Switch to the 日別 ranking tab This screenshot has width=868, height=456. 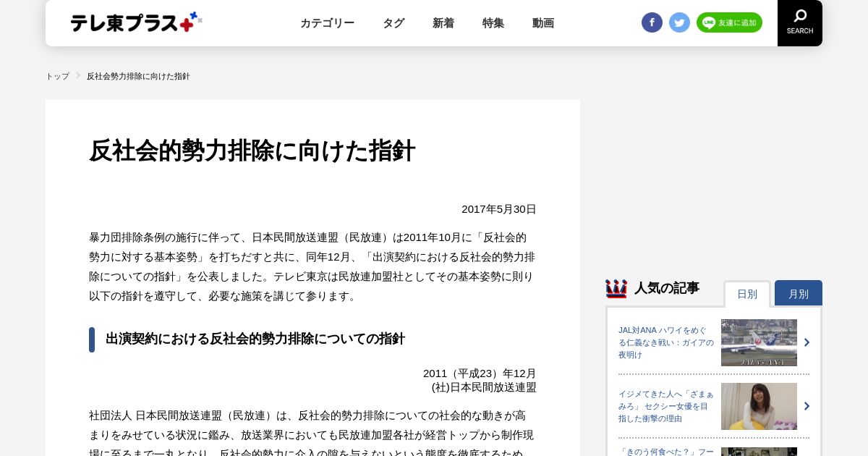pos(747,294)
